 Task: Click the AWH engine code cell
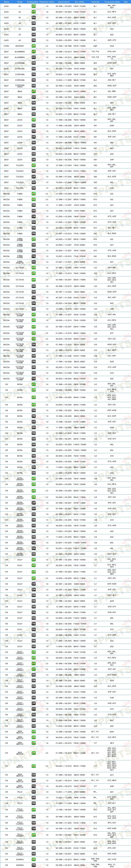[x=112, y=732]
